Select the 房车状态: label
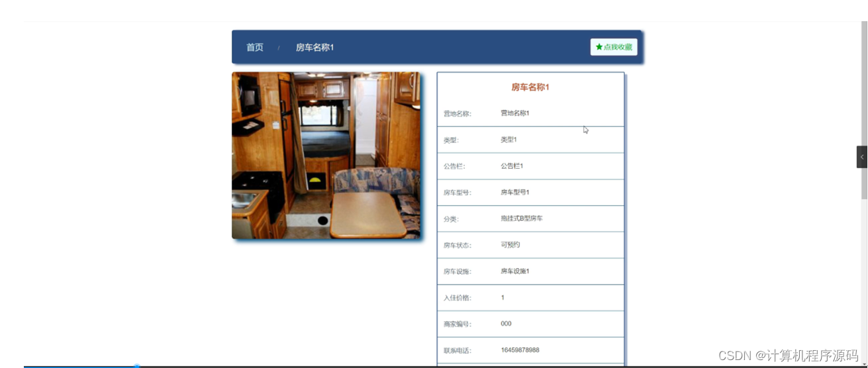Image resolution: width=868 pixels, height=368 pixels. 458,246
